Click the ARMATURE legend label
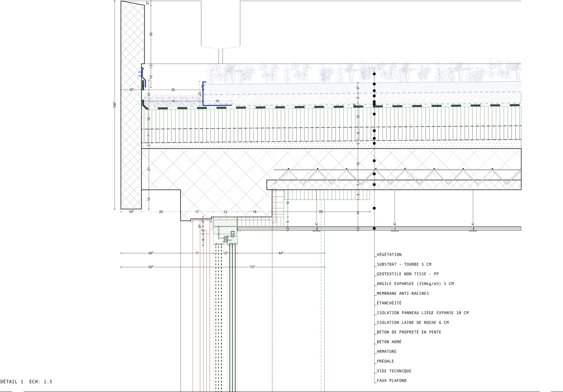The image size is (563, 392). click(387, 352)
